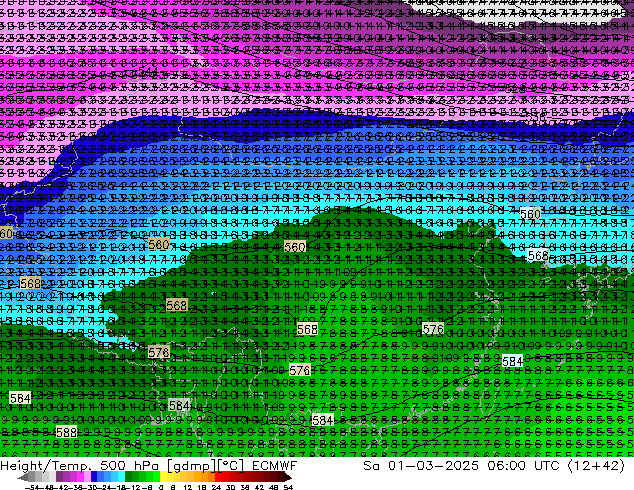Click the dark blue legend swatch above -30
The image size is (634, 490).
click(x=94, y=478)
